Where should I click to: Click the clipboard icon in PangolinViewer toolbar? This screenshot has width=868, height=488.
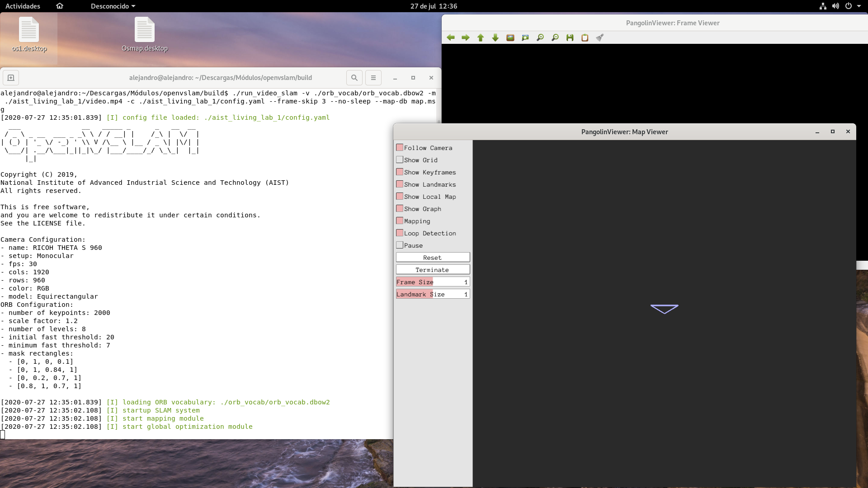click(585, 38)
